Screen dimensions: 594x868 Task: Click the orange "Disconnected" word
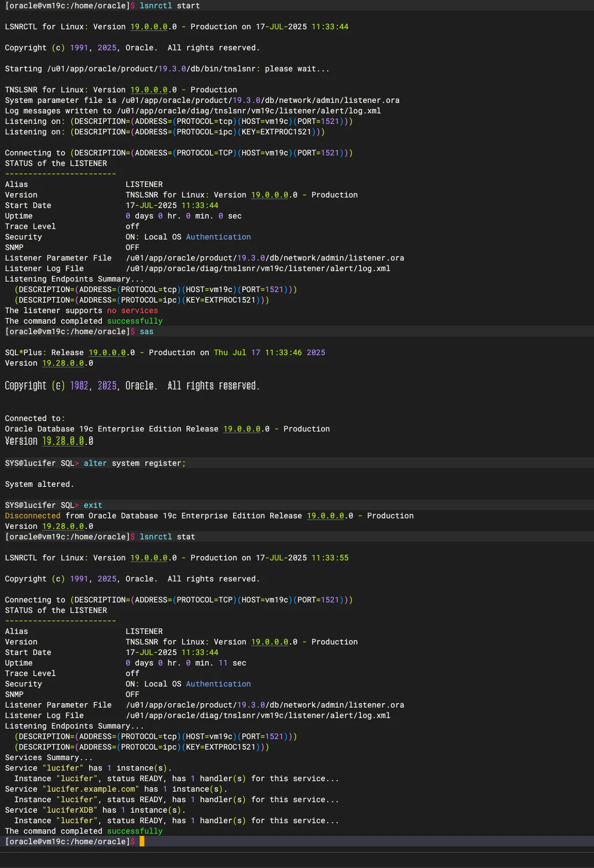coord(33,516)
